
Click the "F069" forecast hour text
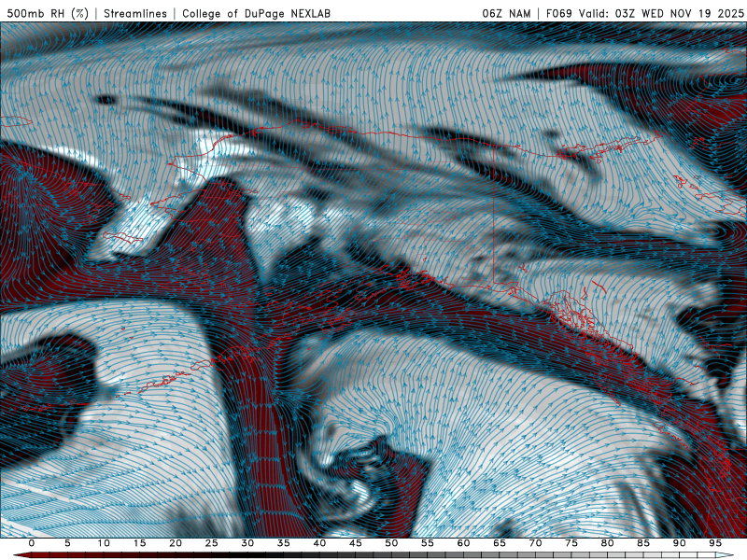(x=558, y=13)
